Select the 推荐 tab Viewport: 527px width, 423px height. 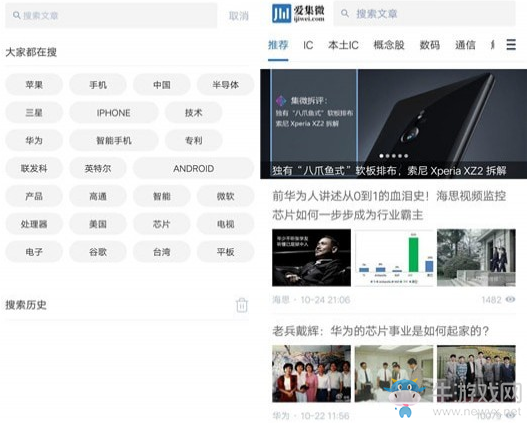(278, 45)
